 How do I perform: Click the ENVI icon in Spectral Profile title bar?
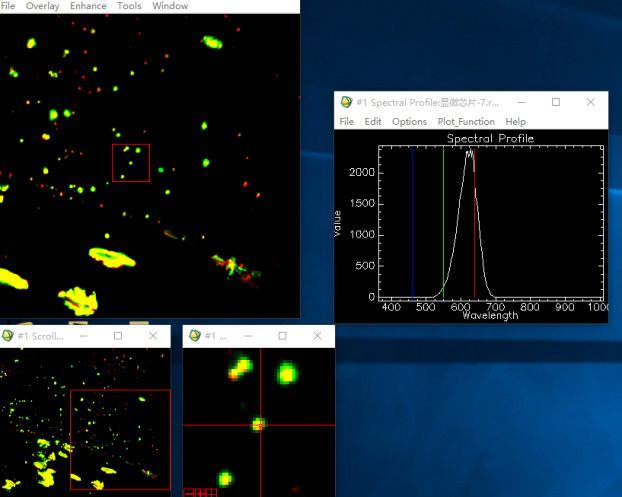tap(346, 102)
